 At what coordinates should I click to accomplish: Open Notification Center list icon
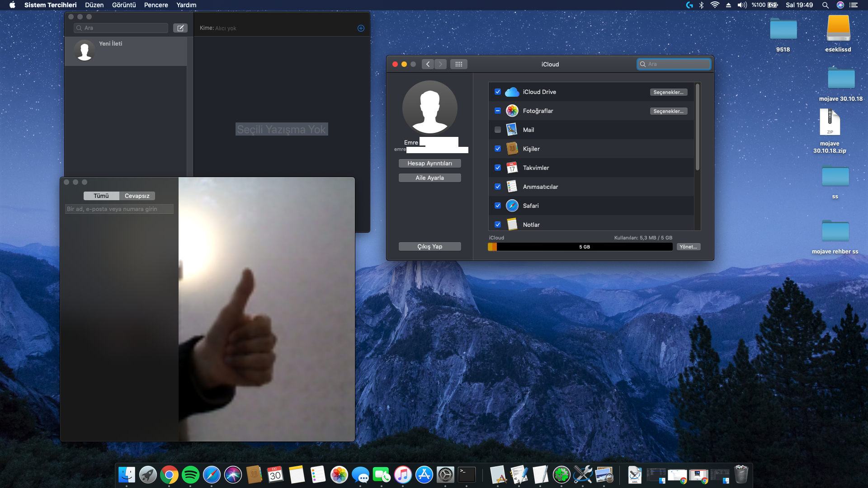point(854,5)
